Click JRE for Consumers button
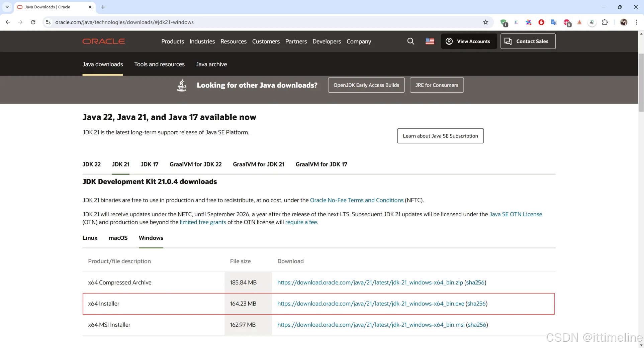644x348 pixels. point(437,85)
